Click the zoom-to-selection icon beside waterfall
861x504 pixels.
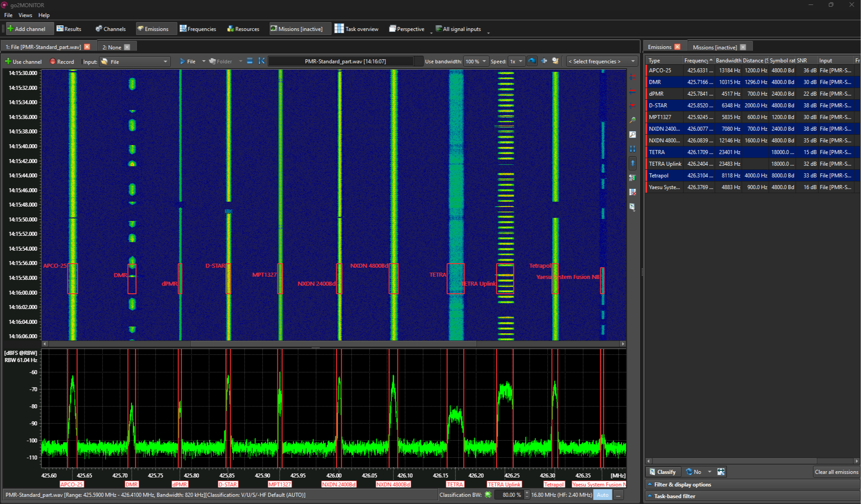click(633, 134)
